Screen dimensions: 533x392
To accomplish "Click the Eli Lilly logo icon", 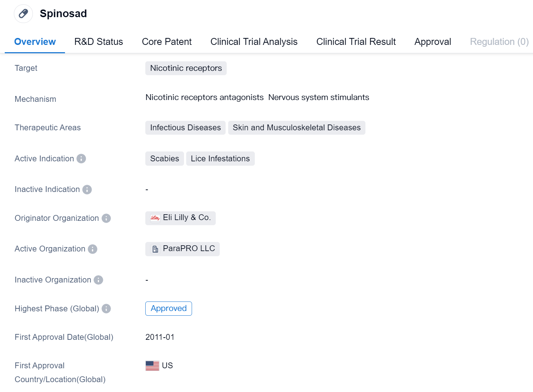I will [x=155, y=218].
